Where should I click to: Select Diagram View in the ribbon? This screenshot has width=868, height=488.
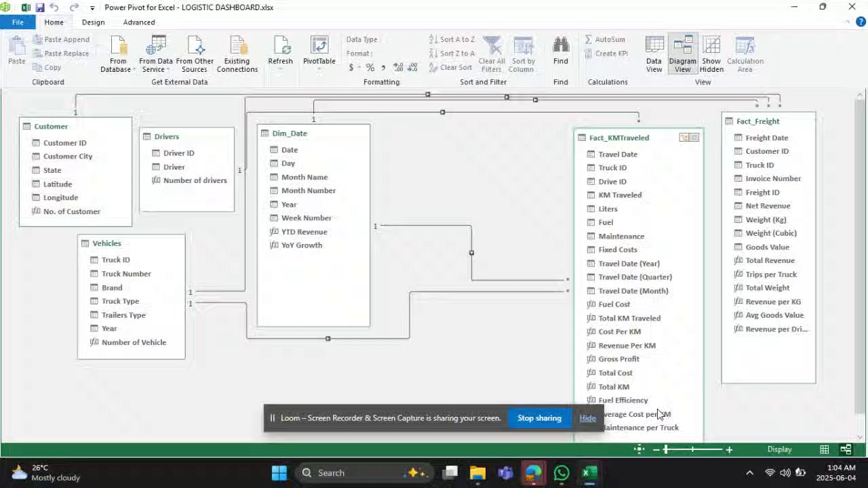click(x=682, y=54)
